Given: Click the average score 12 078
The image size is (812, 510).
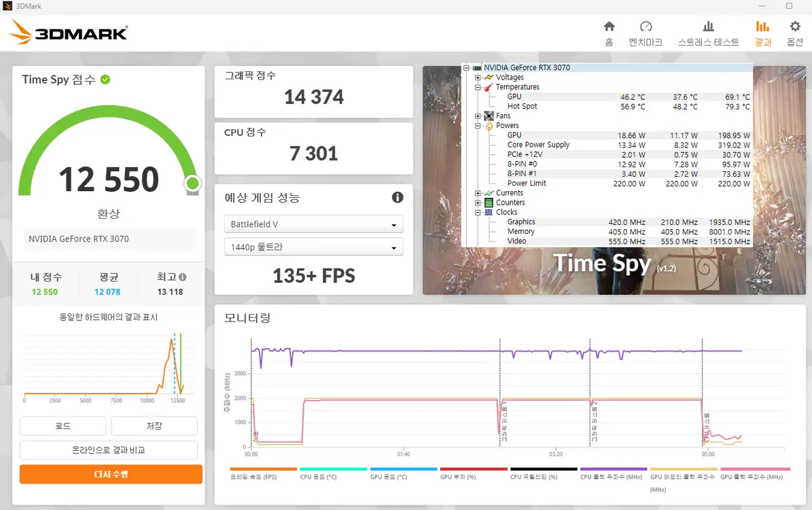Looking at the screenshot, I should pyautogui.click(x=107, y=292).
